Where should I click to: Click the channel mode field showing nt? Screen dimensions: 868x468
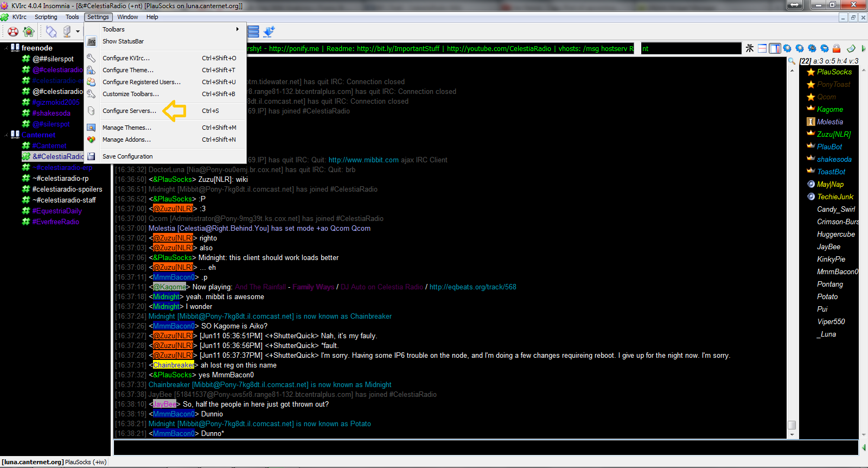pos(691,48)
